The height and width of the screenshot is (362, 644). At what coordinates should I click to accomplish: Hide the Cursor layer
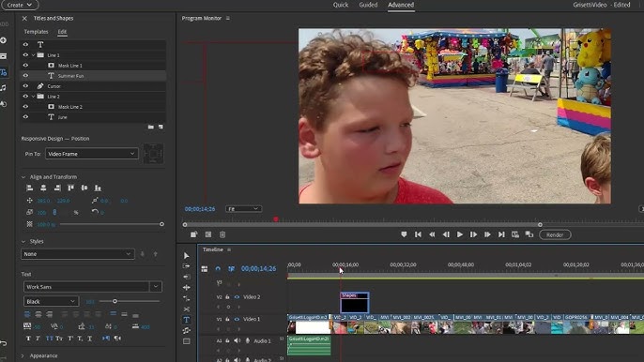[x=25, y=86]
